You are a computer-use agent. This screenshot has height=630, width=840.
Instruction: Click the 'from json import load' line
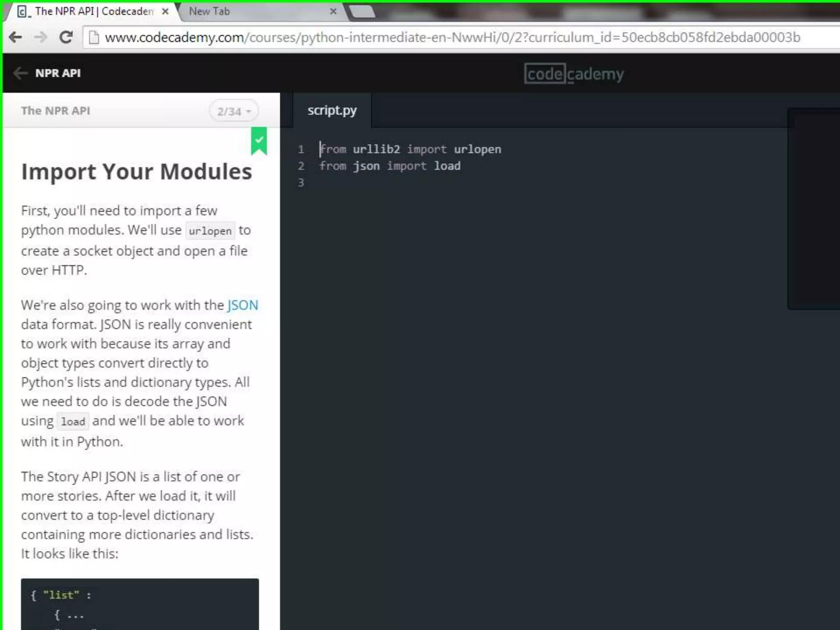390,166
